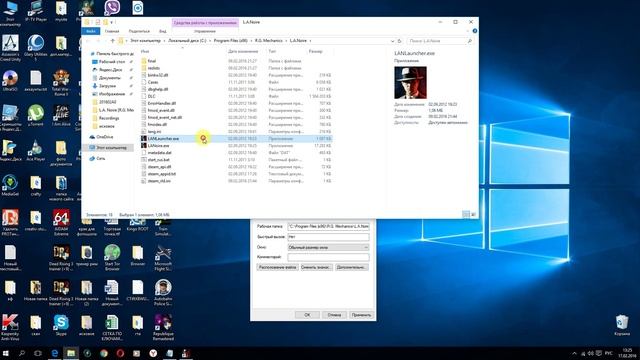The image size is (640, 360).
Task: Open Документы in navigation pane
Action: [x=109, y=78]
